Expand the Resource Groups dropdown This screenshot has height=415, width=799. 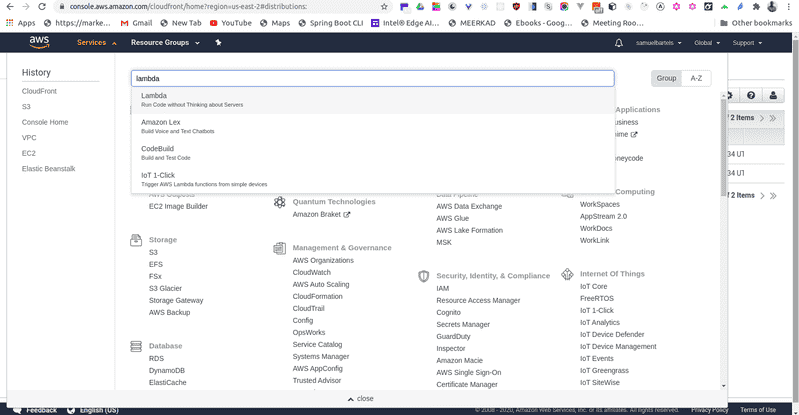click(x=165, y=43)
